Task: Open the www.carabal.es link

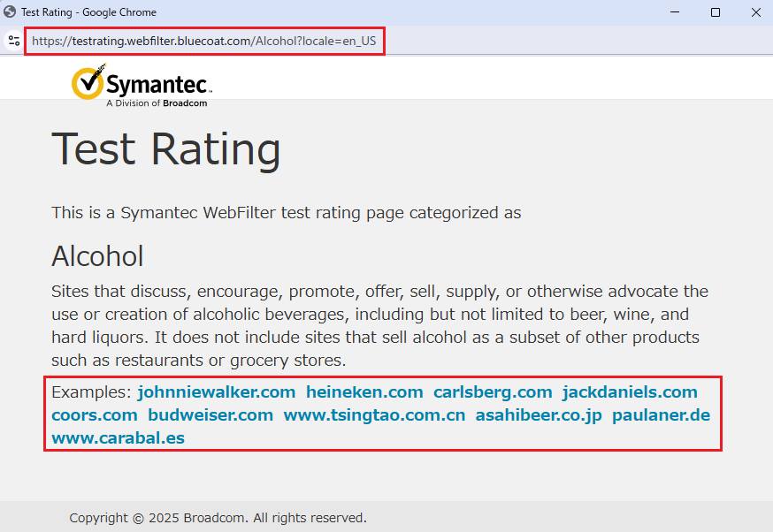Action: click(x=118, y=437)
